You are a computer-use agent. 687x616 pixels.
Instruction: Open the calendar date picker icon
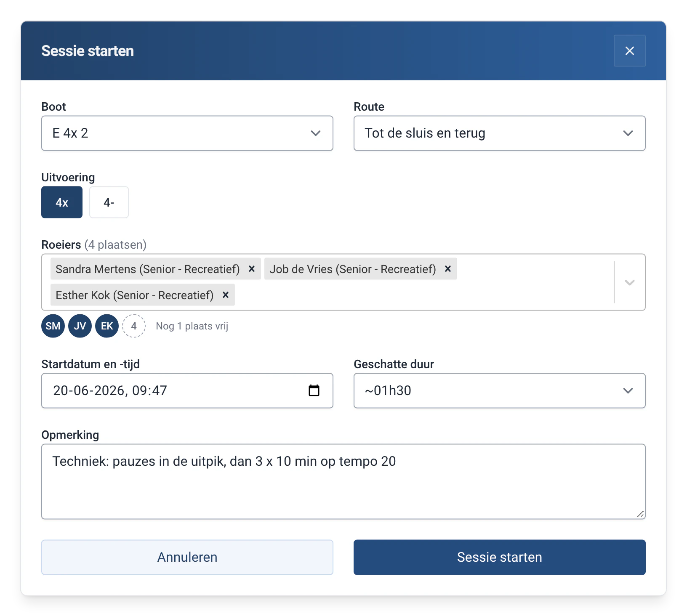click(314, 390)
